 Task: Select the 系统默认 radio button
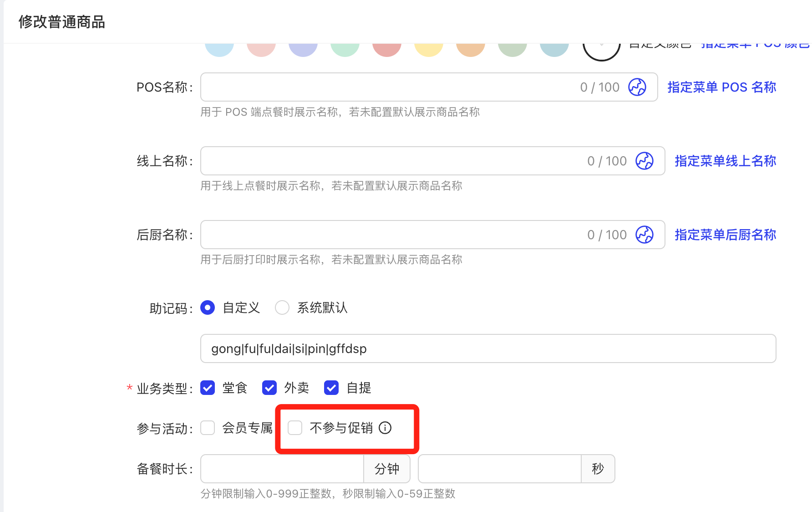282,307
